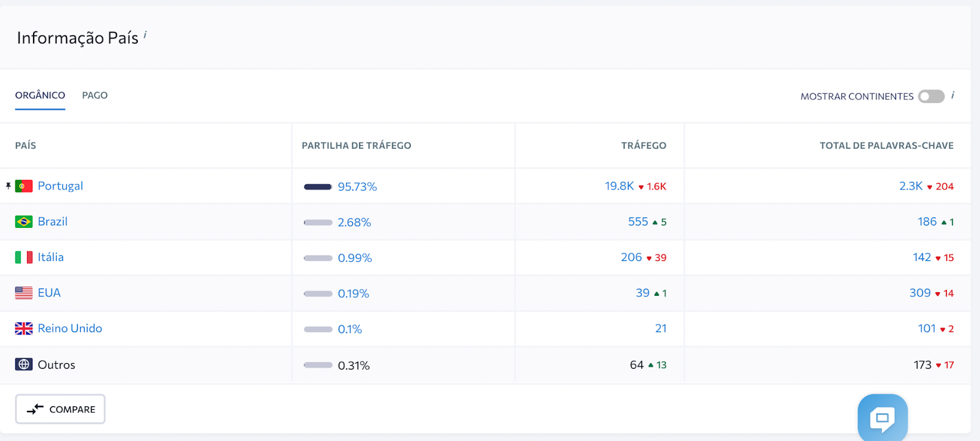The height and width of the screenshot is (441, 980).
Task: Click the 0.99% traffic share value
Action: coord(355,258)
